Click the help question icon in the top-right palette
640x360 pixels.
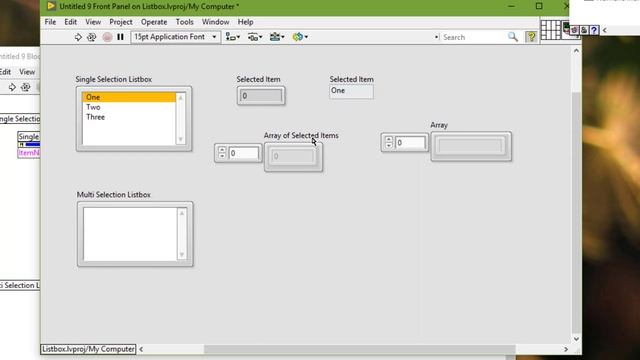[x=594, y=30]
